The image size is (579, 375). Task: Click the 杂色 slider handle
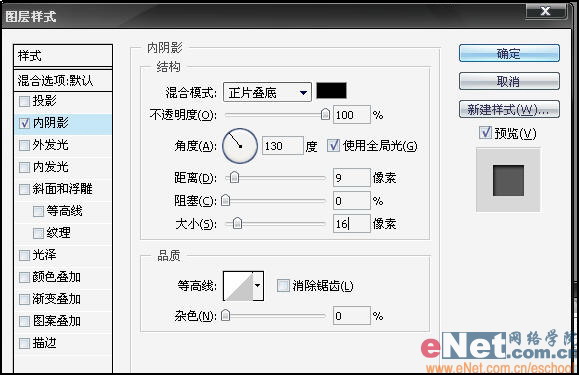pos(225,316)
